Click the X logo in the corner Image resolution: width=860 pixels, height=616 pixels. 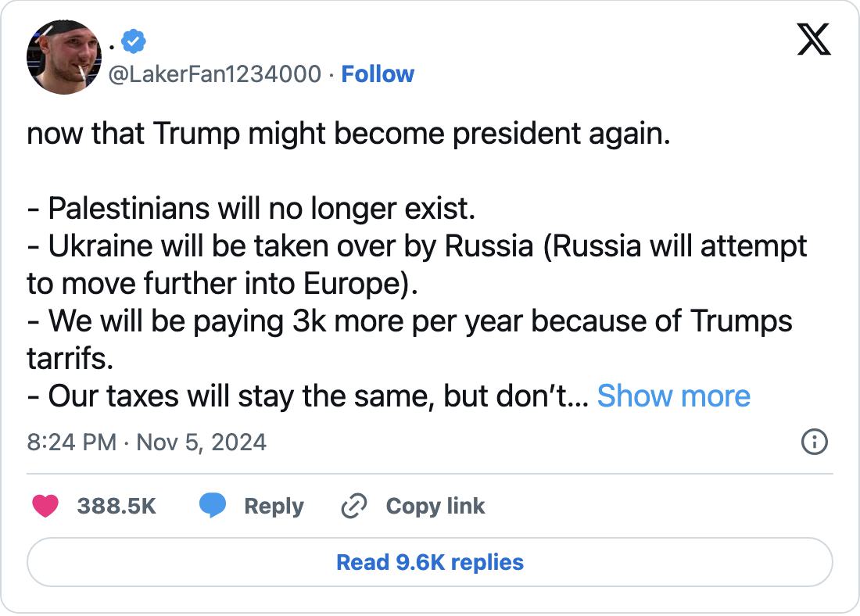pyautogui.click(x=814, y=39)
